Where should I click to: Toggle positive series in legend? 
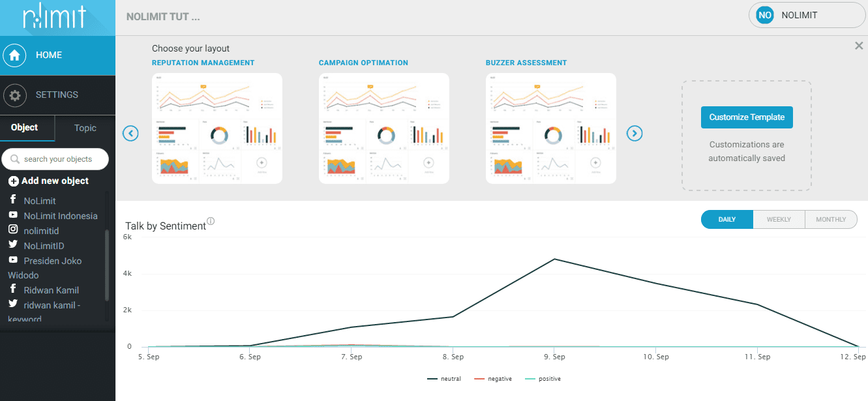(x=543, y=379)
